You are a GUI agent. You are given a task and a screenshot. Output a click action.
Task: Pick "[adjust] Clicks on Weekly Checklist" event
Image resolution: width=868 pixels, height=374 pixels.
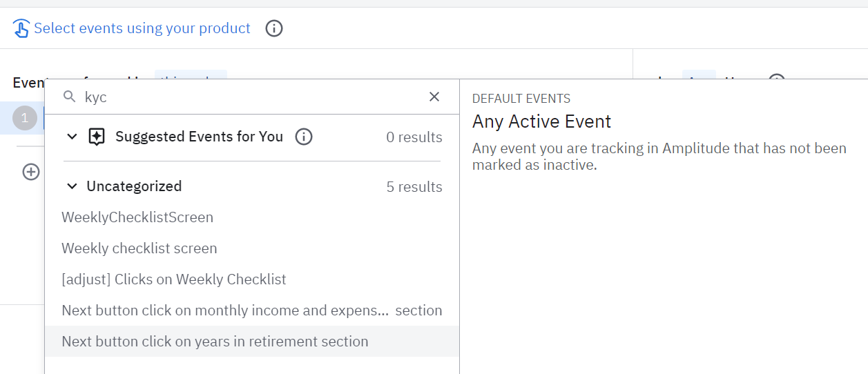click(174, 279)
